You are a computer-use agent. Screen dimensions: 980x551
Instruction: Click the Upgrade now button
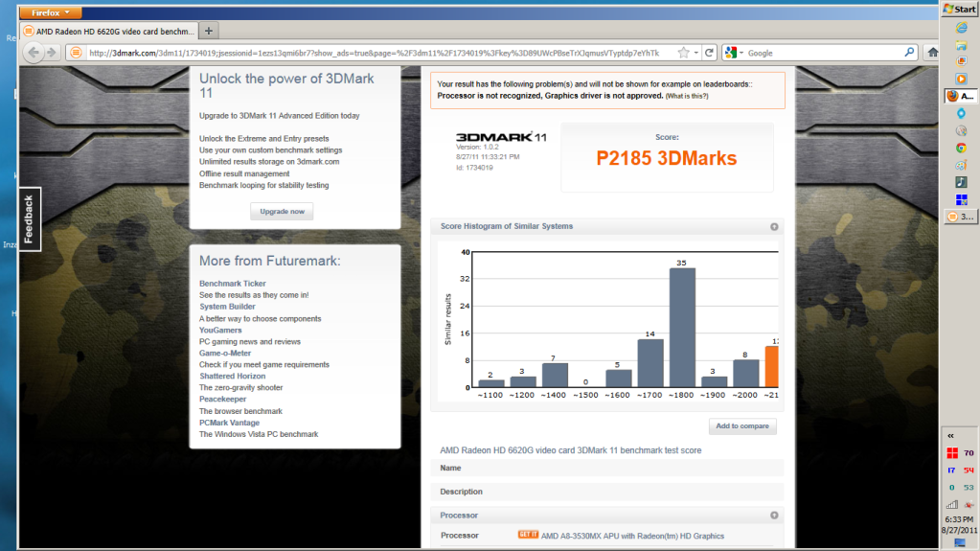pyautogui.click(x=282, y=212)
